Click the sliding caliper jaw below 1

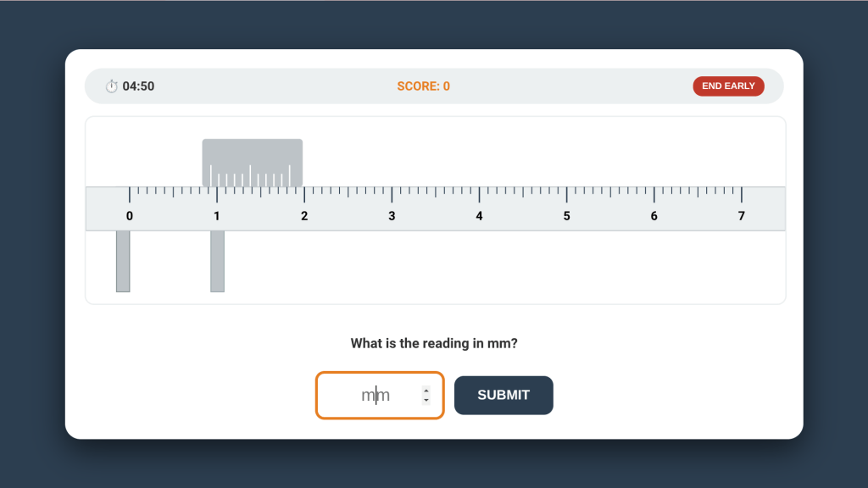[x=217, y=261]
